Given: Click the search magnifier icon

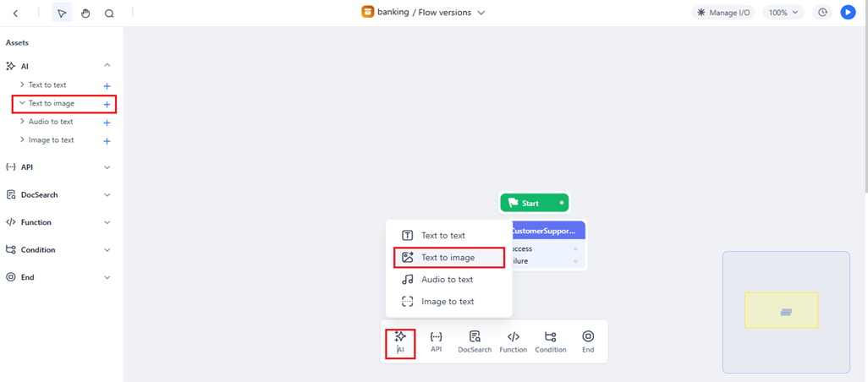Looking at the screenshot, I should point(109,14).
